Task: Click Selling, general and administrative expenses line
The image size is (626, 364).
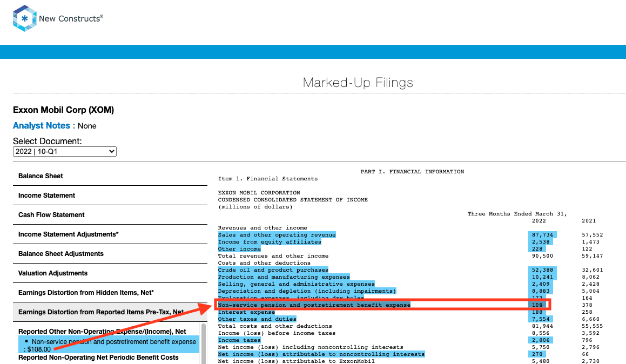Action: pyautogui.click(x=296, y=284)
